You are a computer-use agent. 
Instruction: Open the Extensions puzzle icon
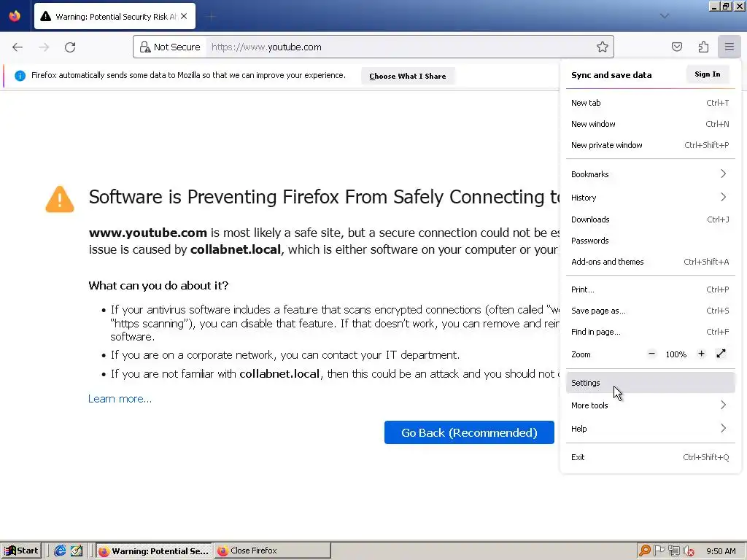(x=703, y=47)
